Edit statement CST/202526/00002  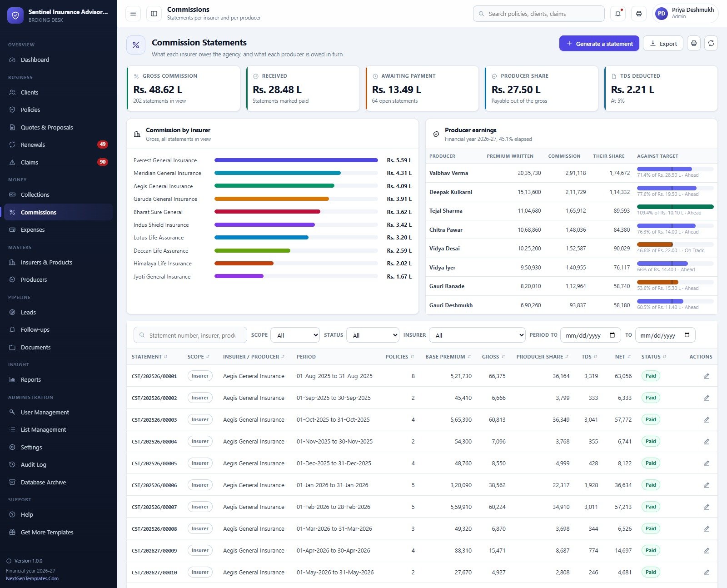[707, 398]
